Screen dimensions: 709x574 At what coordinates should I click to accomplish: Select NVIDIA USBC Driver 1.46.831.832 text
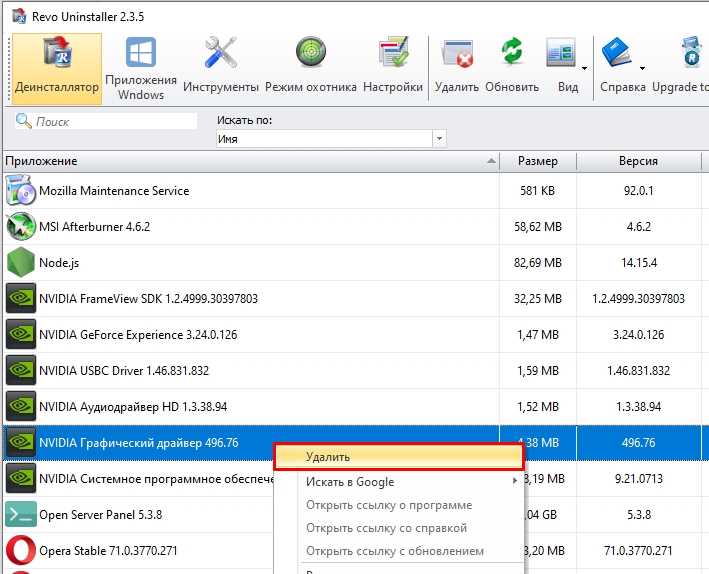point(124,370)
